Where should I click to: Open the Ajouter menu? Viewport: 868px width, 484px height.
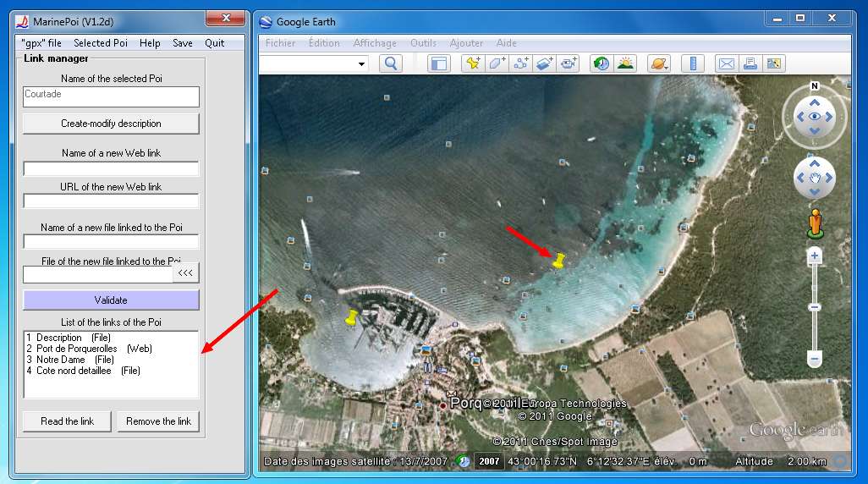coord(466,43)
